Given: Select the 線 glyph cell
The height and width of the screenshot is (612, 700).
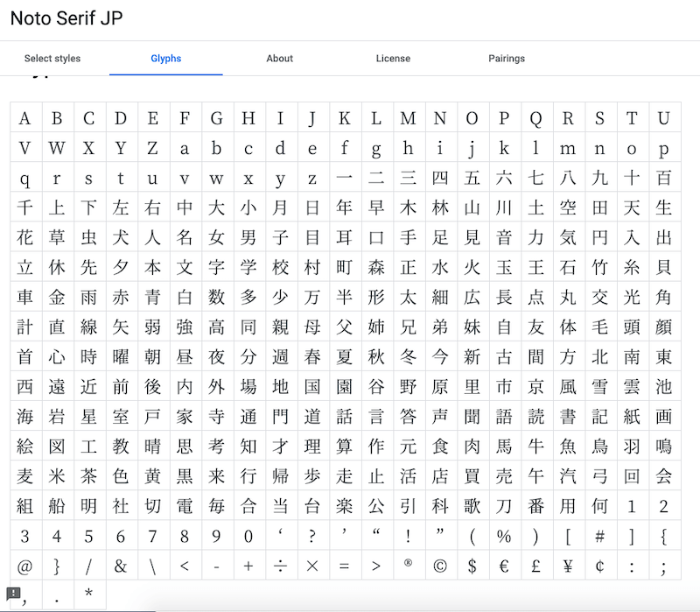Looking at the screenshot, I should click(x=90, y=326).
